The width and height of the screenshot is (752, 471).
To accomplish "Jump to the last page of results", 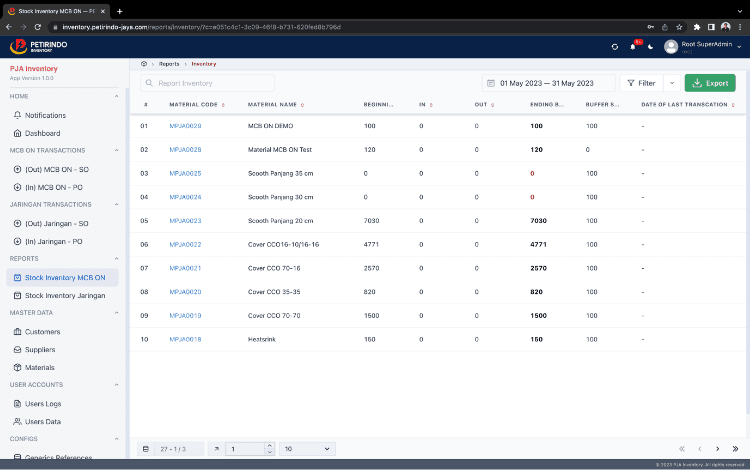I will point(736,449).
